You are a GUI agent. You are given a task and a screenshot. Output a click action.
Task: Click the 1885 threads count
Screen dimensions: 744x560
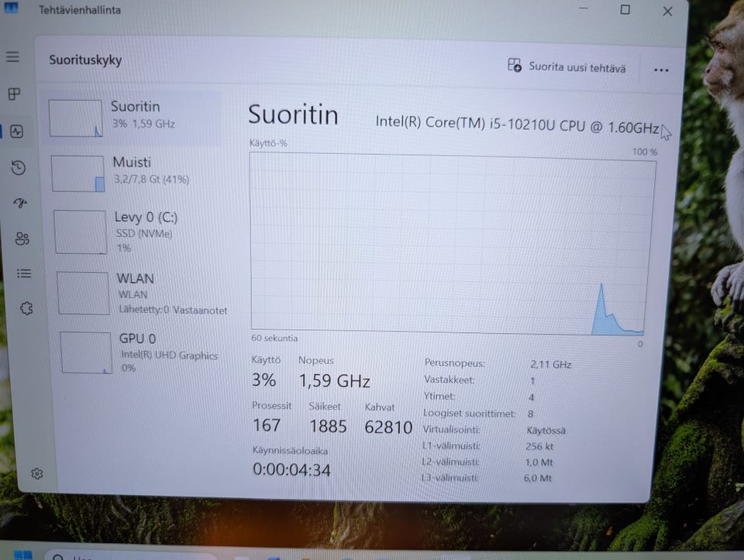pyautogui.click(x=328, y=426)
